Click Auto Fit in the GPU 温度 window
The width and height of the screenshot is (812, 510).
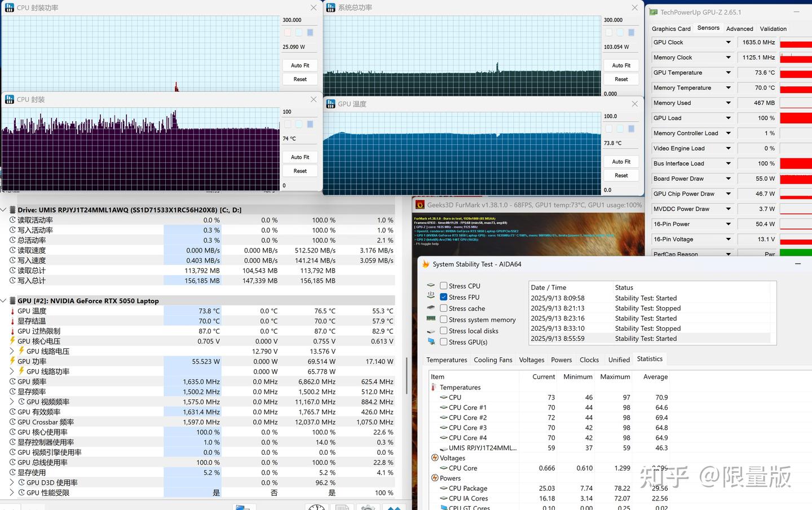[621, 162]
